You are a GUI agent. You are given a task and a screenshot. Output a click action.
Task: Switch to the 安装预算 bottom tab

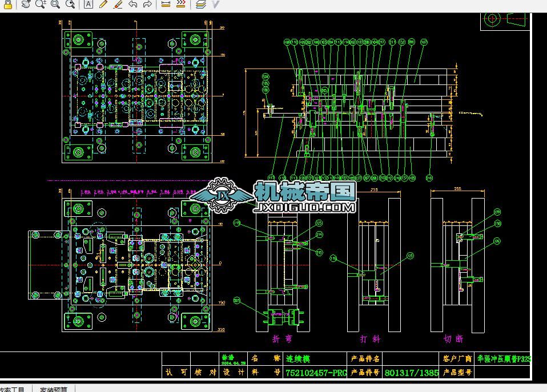tap(53, 389)
